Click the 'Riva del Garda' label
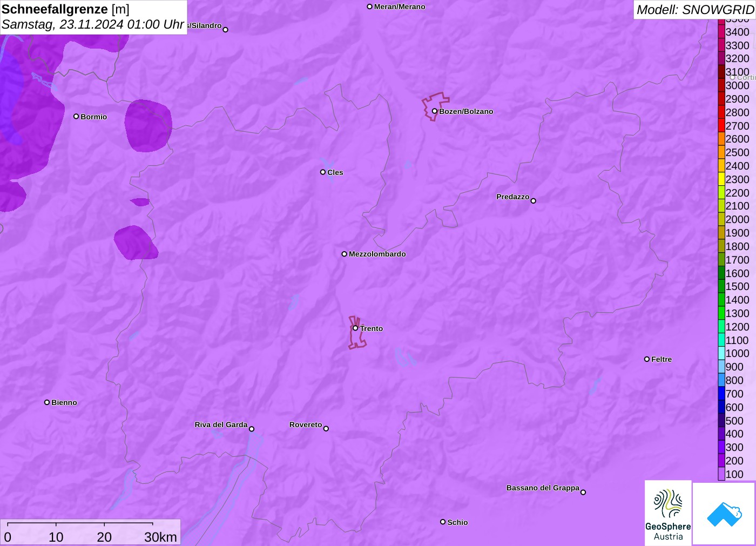Image resolution: width=756 pixels, height=546 pixels. [221, 424]
